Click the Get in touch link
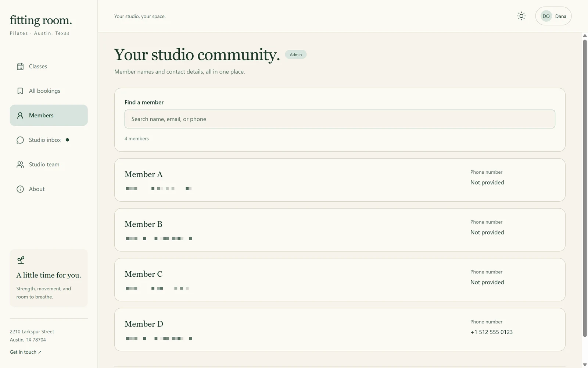The height and width of the screenshot is (368, 588). tap(25, 352)
